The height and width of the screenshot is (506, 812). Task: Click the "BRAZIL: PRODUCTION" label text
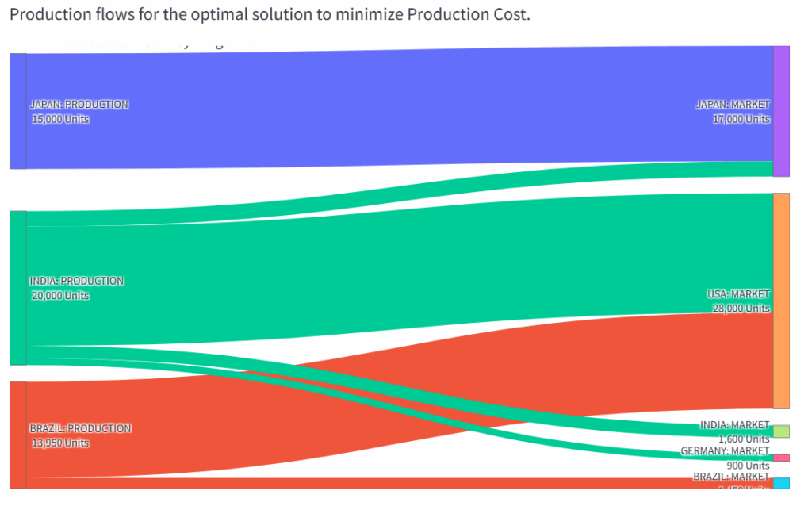(x=80, y=428)
